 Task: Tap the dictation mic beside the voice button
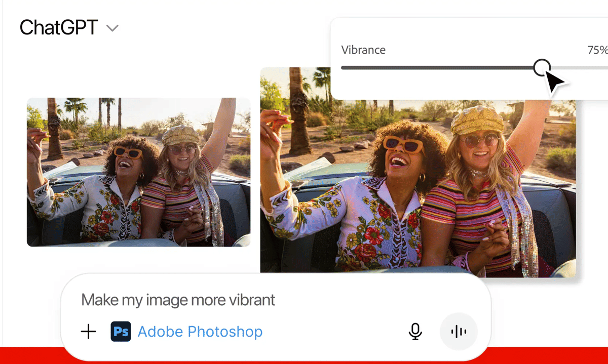tap(415, 332)
